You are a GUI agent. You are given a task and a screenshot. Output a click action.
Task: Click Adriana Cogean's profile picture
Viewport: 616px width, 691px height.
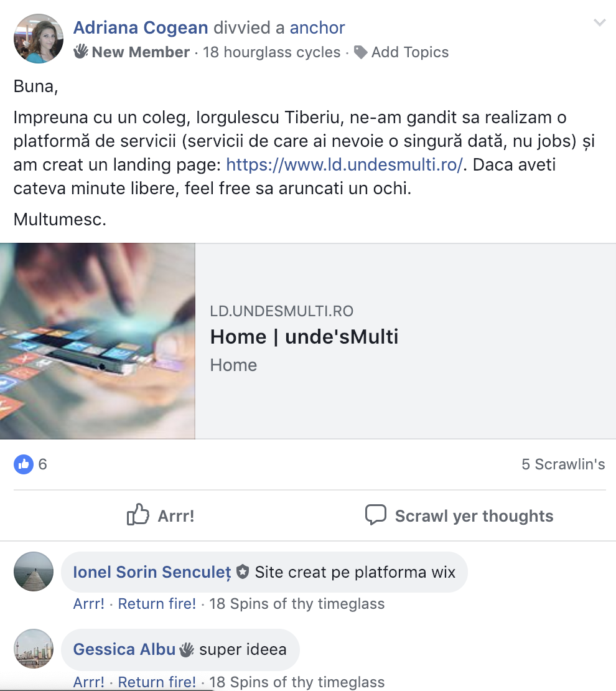[x=39, y=39]
